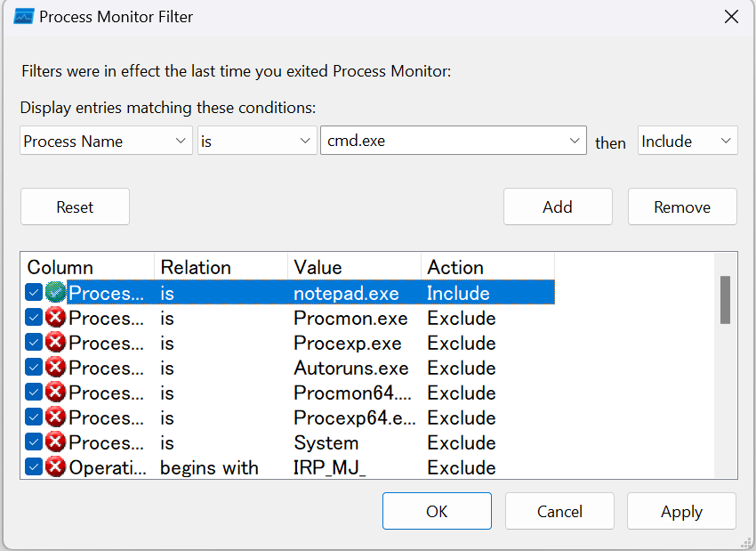Image resolution: width=756 pixels, height=551 pixels.
Task: Click the red exclude icon for System row
Action: click(x=55, y=442)
